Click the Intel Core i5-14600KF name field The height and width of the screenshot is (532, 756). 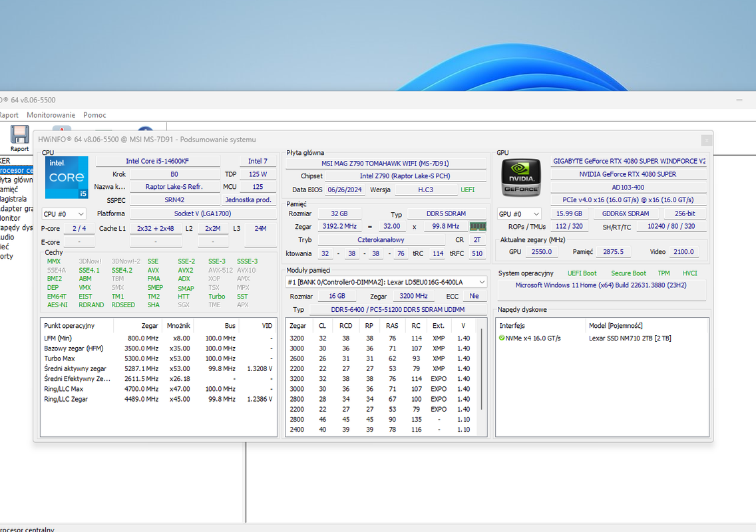[158, 161]
